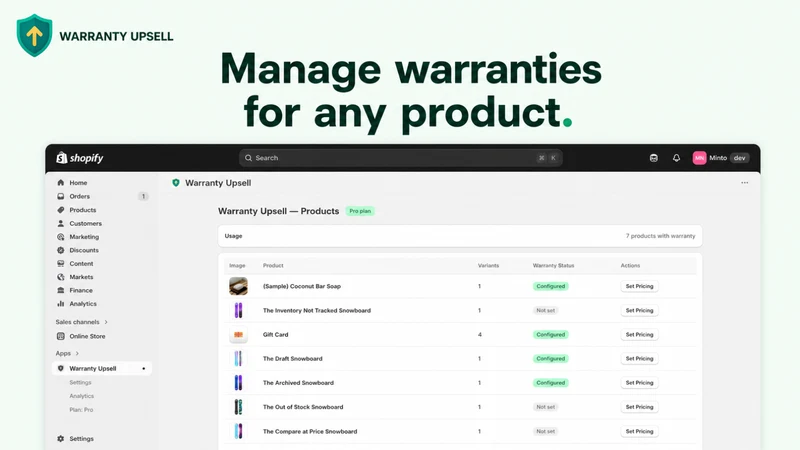
Task: Click 'The Inventory Not Tracked Snowboard' name
Action: [317, 310]
